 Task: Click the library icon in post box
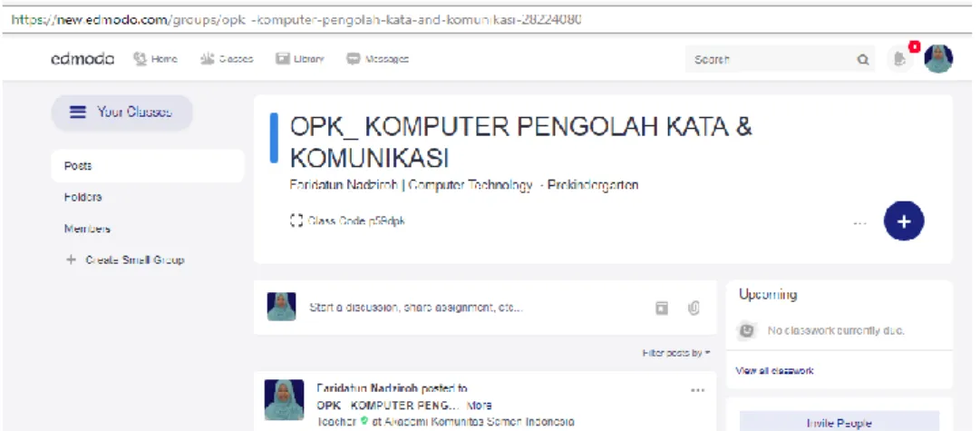pos(661,308)
